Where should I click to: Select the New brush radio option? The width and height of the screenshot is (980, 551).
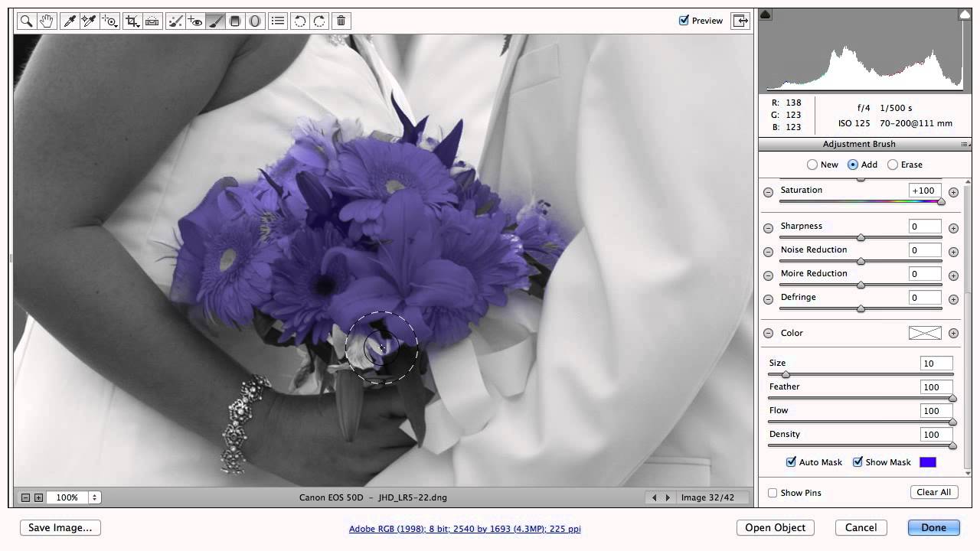pos(812,165)
